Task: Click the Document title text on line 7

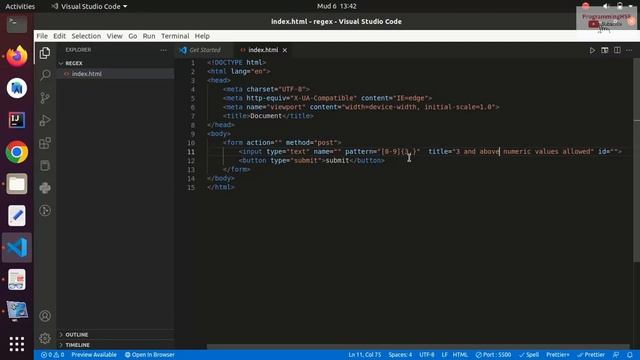Action: click(x=266, y=116)
